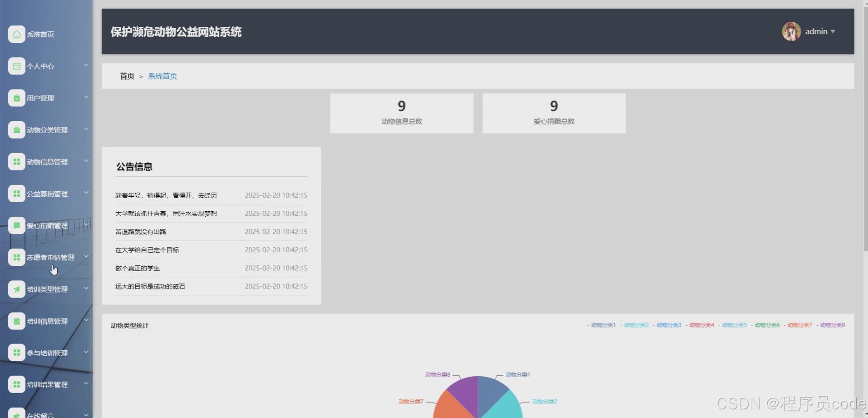Toggle 动物分类2 in the chart legend
The image size is (868, 418).
tap(634, 325)
